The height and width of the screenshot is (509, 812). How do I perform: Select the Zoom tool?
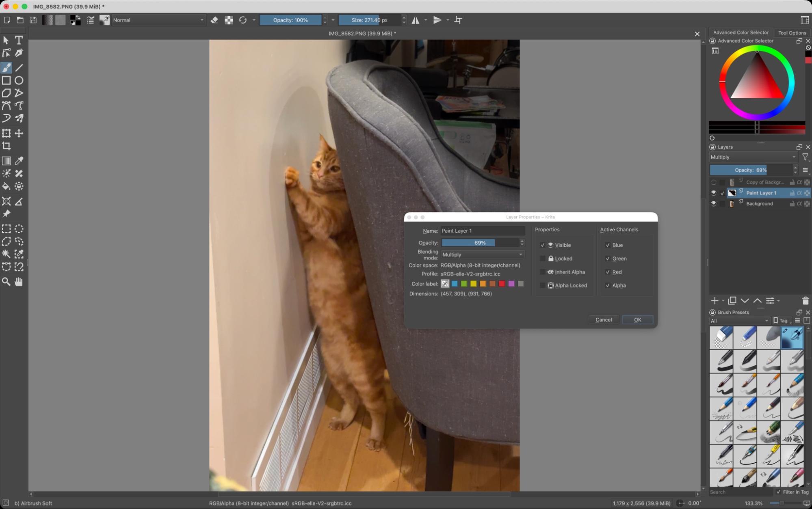click(6, 281)
